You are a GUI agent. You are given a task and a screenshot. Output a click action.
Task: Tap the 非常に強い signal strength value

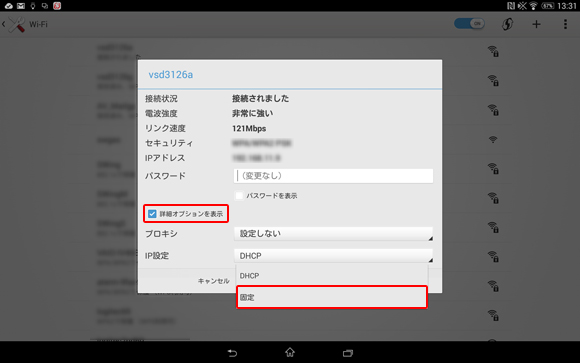click(252, 114)
